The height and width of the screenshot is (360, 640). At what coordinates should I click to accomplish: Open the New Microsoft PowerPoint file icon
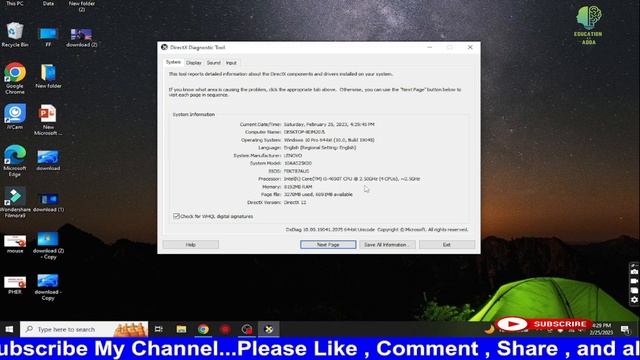click(48, 120)
